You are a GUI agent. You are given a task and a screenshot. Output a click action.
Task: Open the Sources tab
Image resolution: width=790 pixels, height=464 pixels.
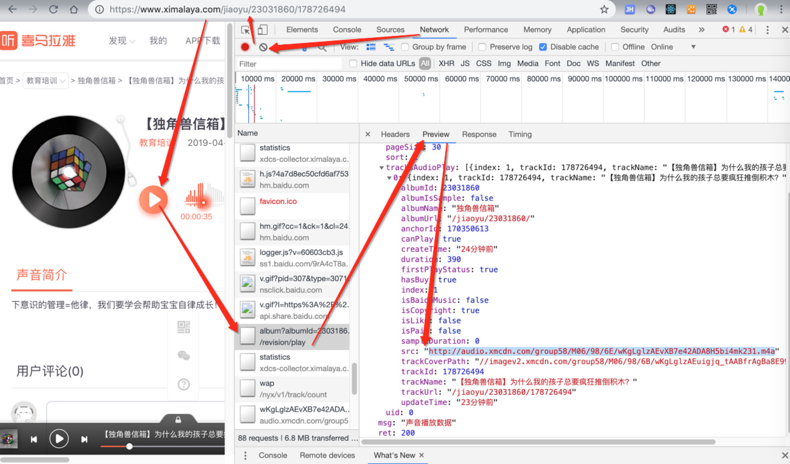390,30
